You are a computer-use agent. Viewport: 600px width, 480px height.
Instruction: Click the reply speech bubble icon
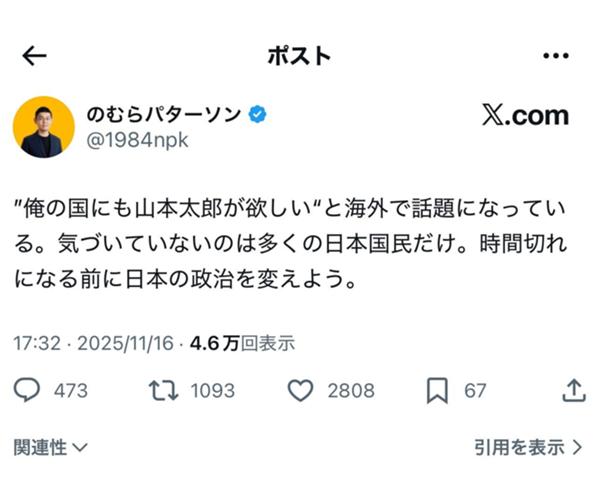click(x=28, y=390)
